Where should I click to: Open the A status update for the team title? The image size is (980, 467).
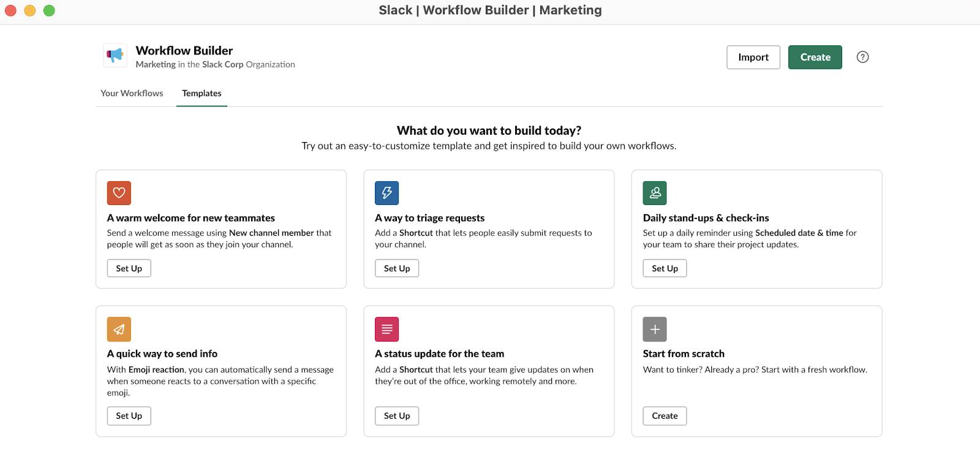pos(440,354)
